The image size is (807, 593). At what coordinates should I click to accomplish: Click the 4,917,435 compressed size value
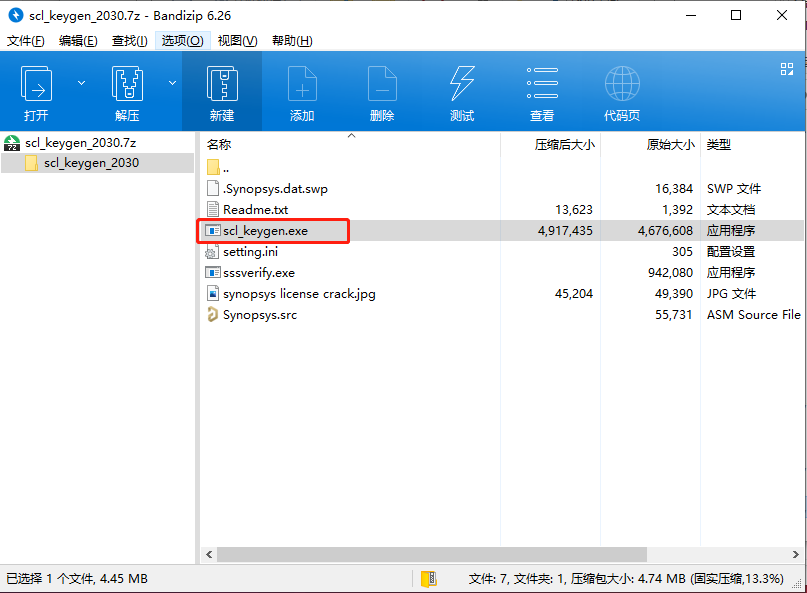click(x=565, y=231)
